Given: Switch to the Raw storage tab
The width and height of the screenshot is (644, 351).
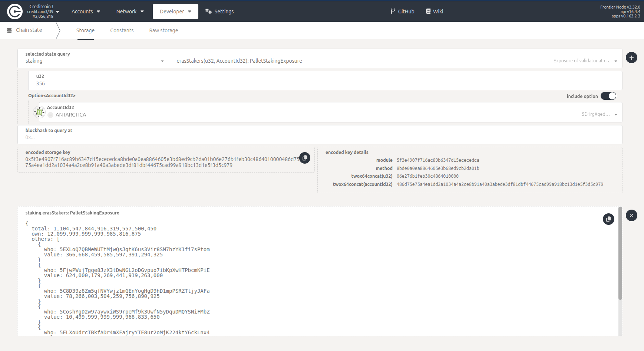Looking at the screenshot, I should 164,30.
